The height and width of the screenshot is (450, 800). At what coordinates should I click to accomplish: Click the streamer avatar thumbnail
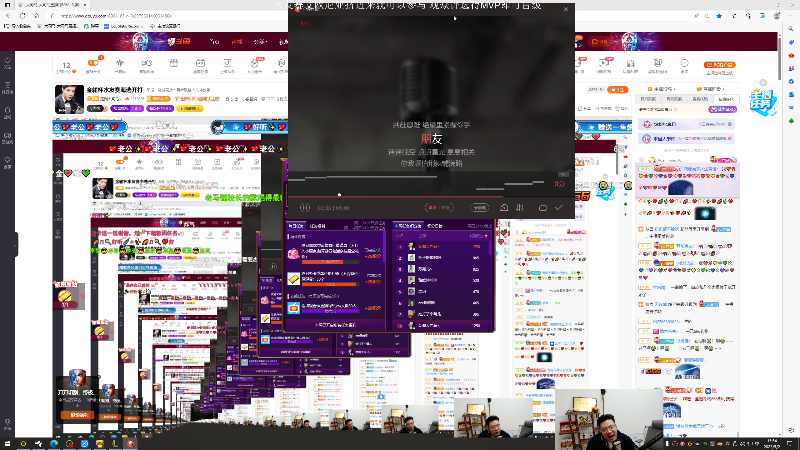tap(69, 99)
